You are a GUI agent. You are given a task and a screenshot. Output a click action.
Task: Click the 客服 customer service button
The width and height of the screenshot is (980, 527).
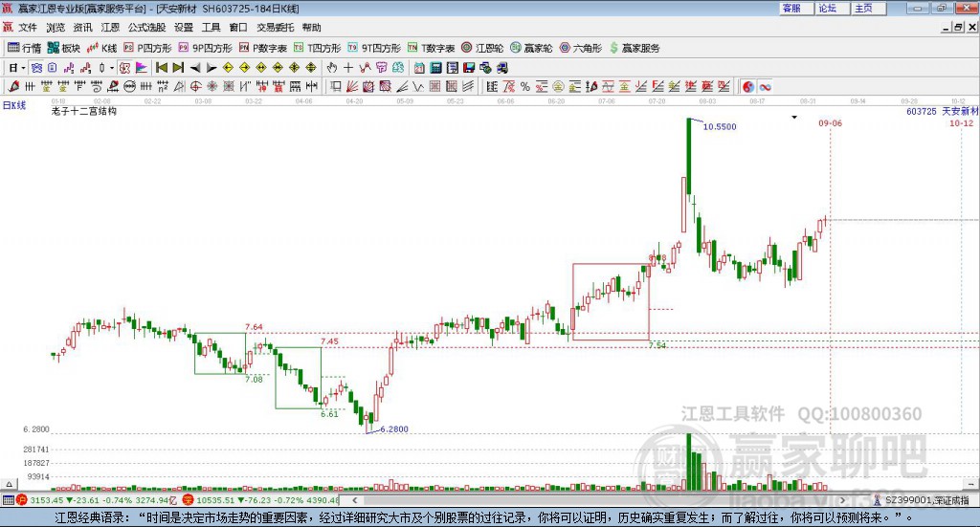[796, 8]
